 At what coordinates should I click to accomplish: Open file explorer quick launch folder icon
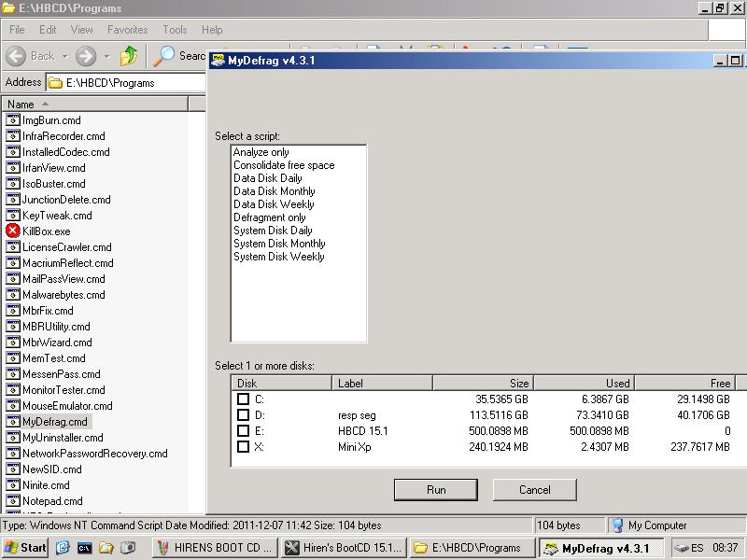point(106,548)
